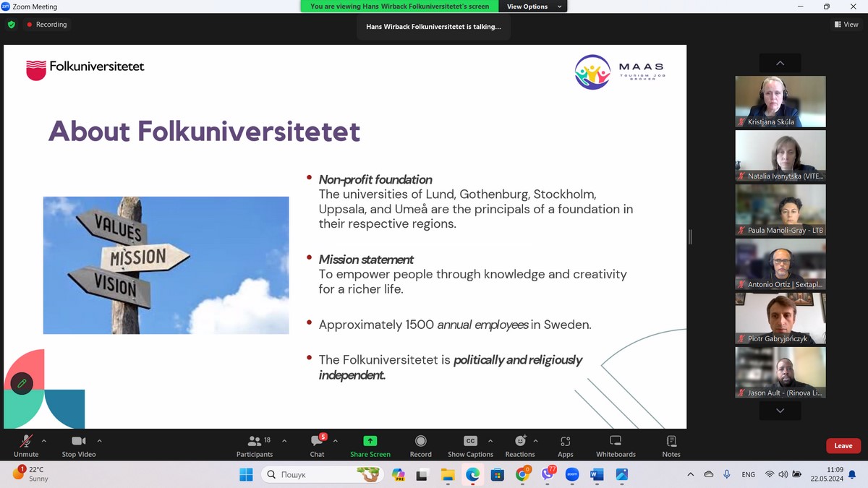Open the View Options dropdown

tap(531, 7)
